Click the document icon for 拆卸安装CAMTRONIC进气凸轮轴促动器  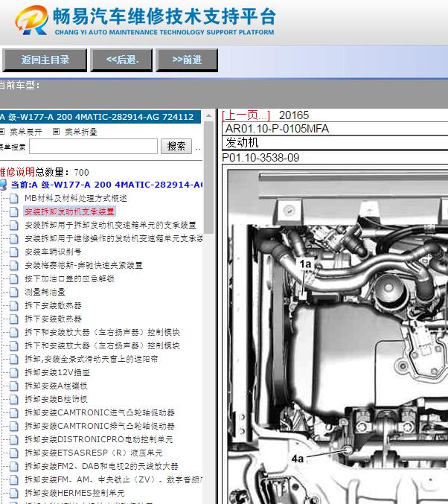(14, 412)
